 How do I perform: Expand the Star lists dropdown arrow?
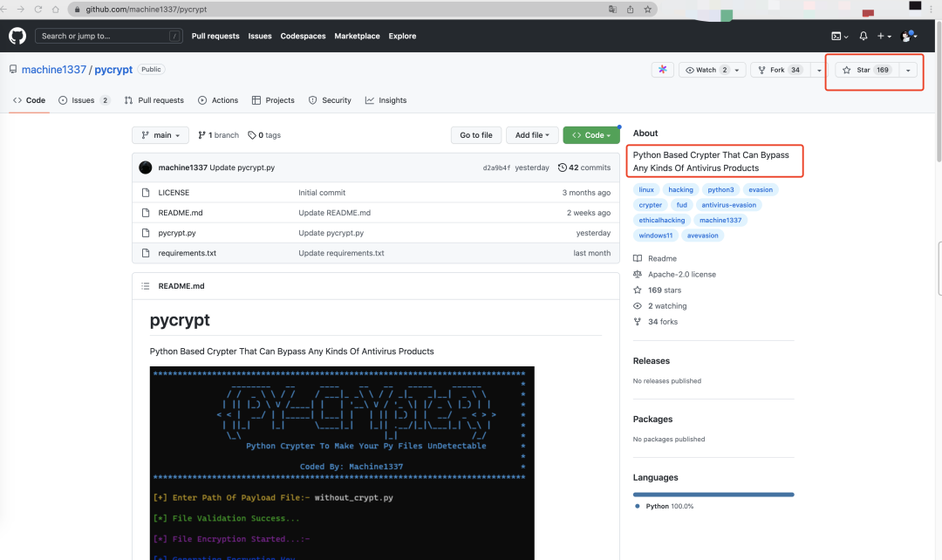[908, 70]
